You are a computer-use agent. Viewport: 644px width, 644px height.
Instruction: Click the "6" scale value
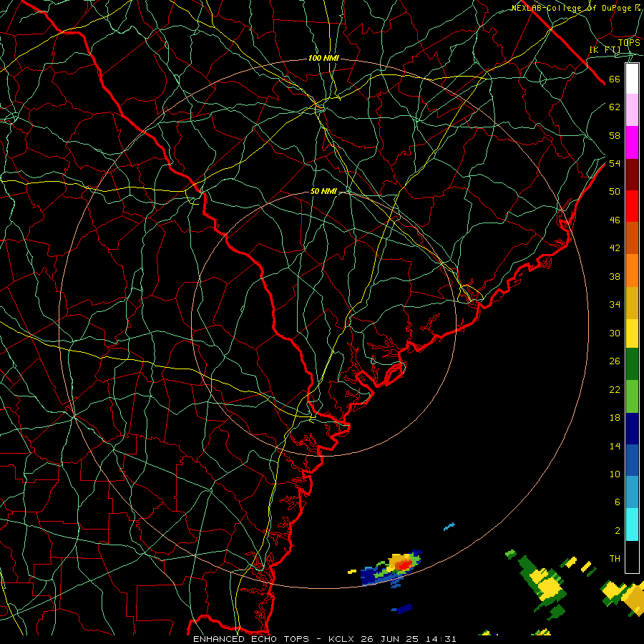click(617, 502)
